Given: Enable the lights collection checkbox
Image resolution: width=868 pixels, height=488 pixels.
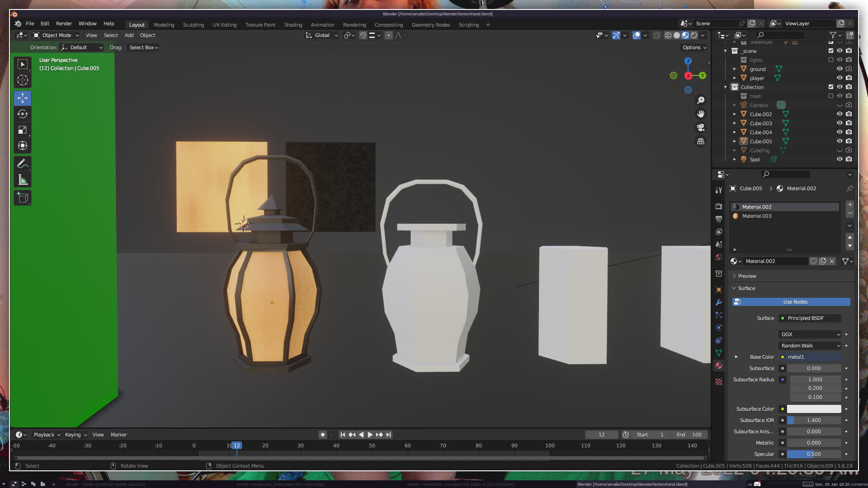Looking at the screenshot, I should coord(830,60).
